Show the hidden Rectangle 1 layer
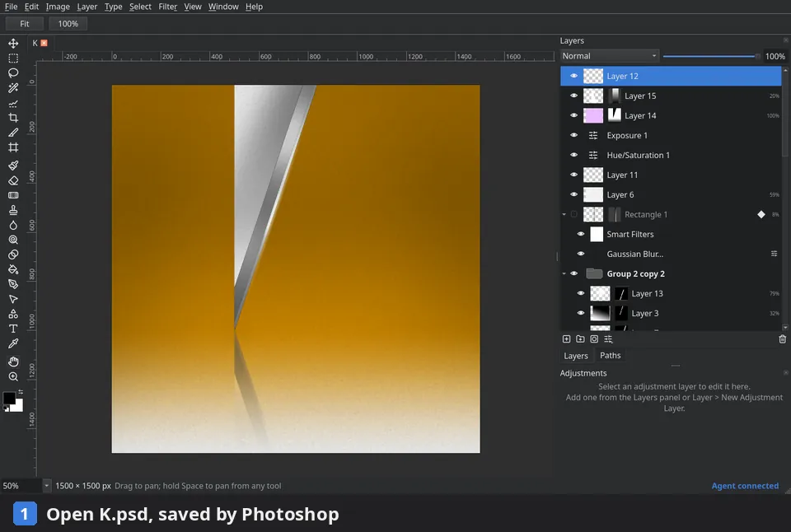The height and width of the screenshot is (532, 791). 574,214
